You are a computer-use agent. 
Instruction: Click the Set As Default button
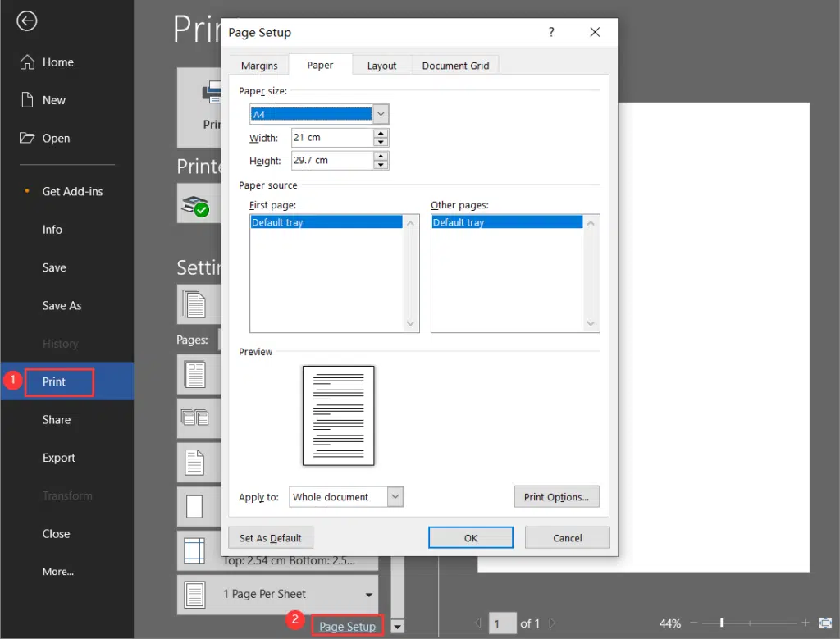coord(271,537)
